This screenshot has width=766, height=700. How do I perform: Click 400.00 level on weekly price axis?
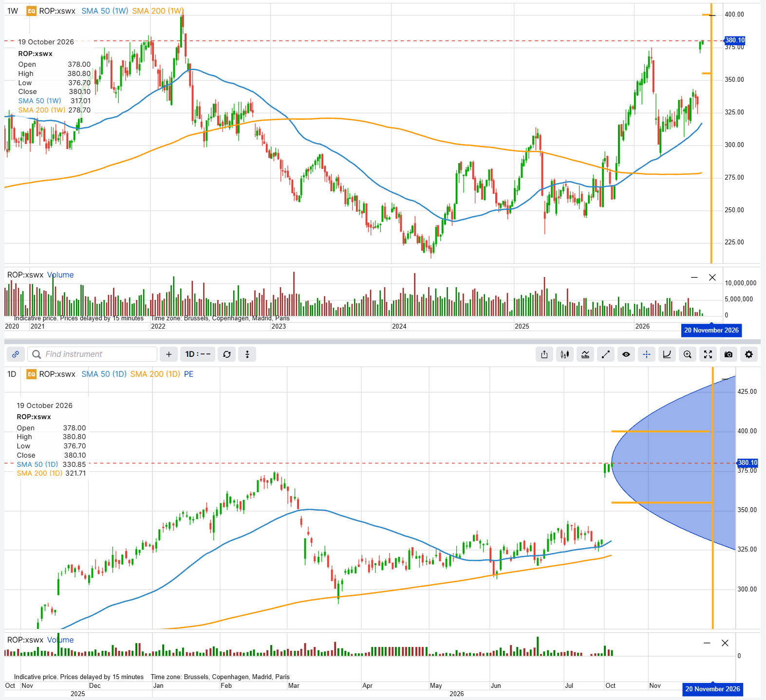click(734, 15)
